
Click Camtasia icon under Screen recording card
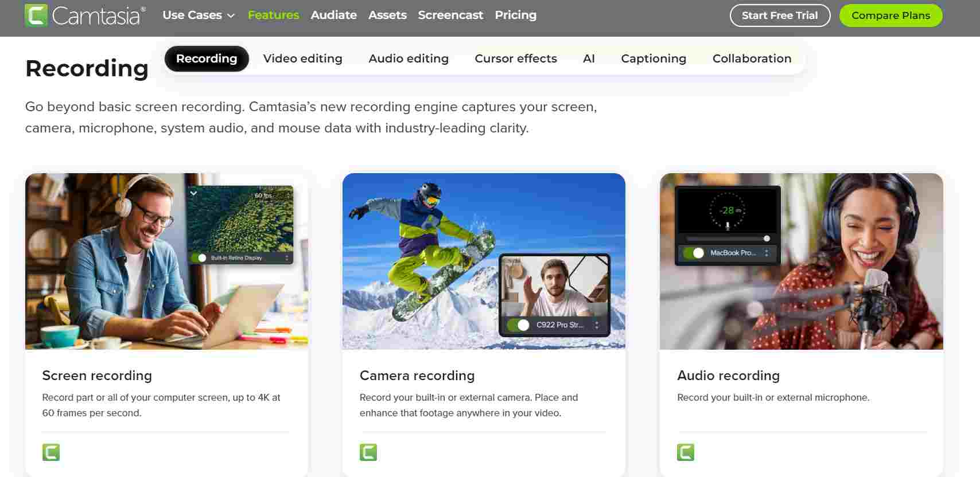click(x=51, y=452)
